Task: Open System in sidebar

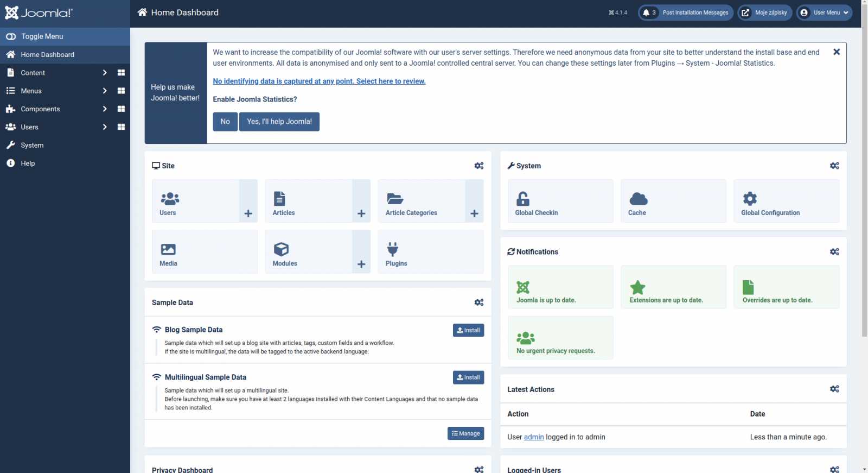Action: 65,146
